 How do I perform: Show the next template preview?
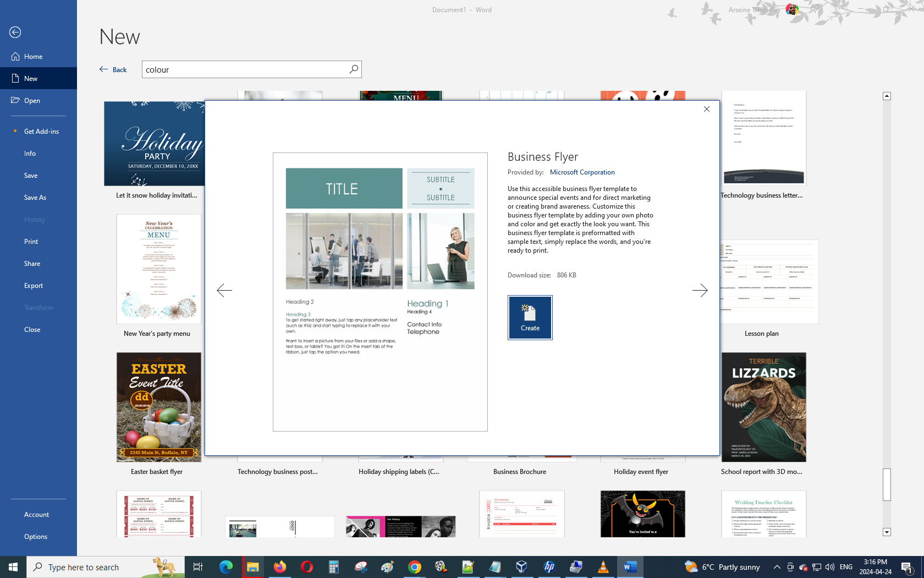(700, 290)
